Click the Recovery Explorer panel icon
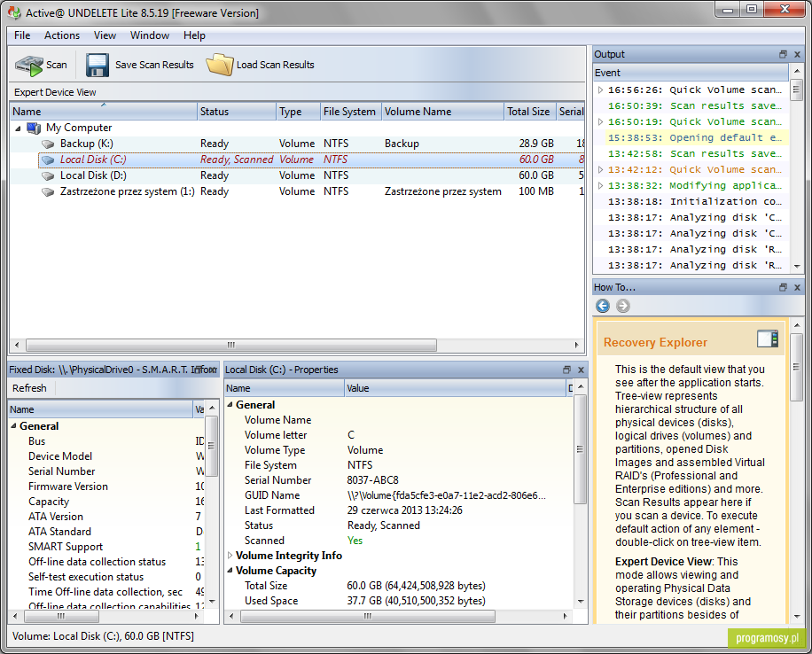Screen dimensions: 812x654 pos(768,339)
